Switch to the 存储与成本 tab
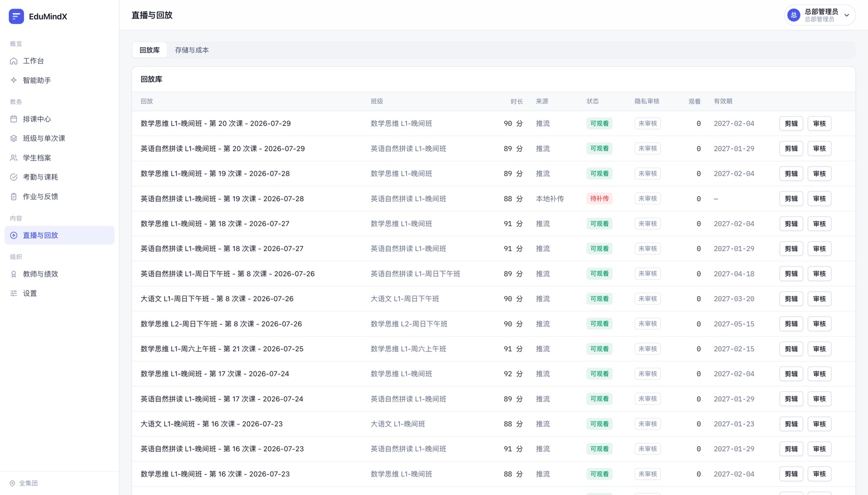 pos(192,50)
